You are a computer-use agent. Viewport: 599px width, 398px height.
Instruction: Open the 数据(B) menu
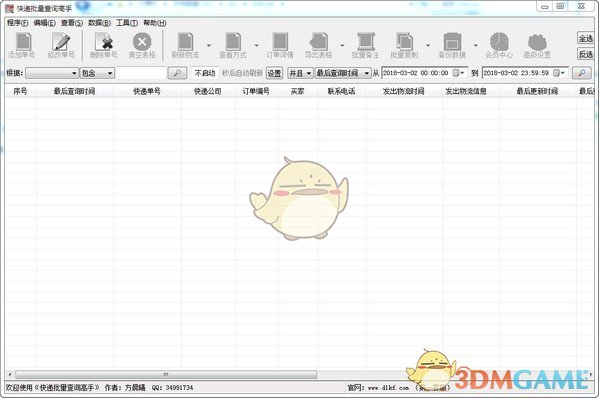[x=99, y=23]
